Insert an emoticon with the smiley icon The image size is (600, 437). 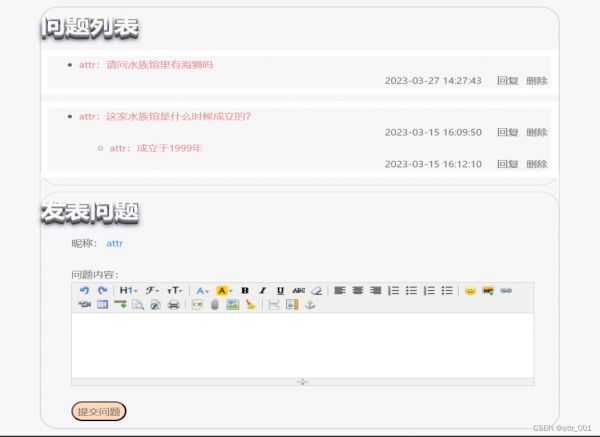470,291
